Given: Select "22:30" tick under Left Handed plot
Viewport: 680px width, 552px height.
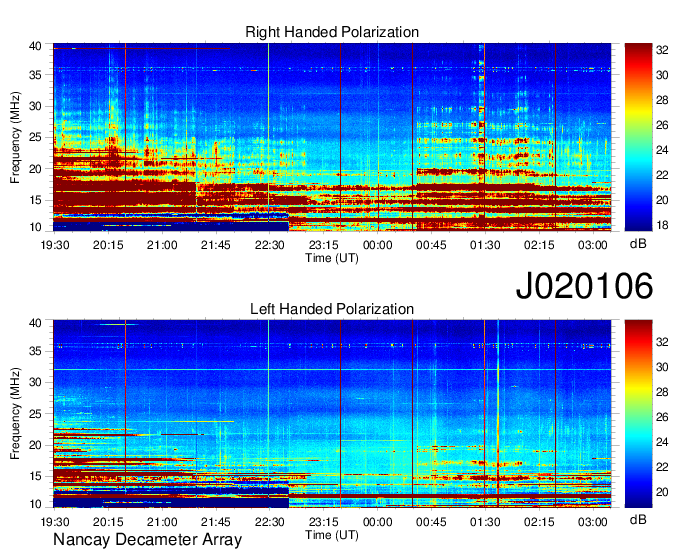Looking at the screenshot, I should click(269, 522).
